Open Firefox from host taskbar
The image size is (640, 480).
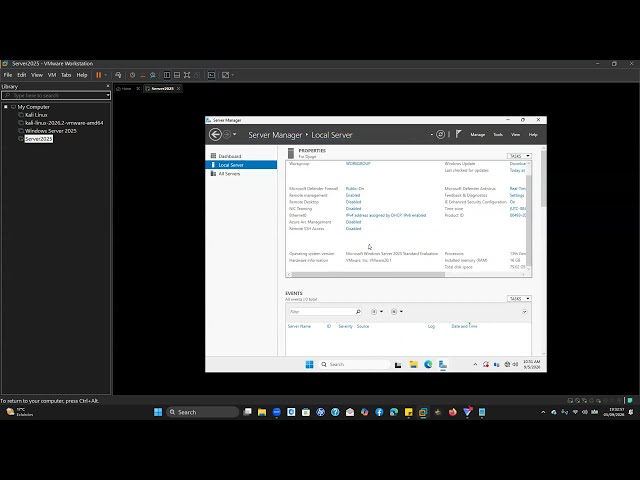453,412
